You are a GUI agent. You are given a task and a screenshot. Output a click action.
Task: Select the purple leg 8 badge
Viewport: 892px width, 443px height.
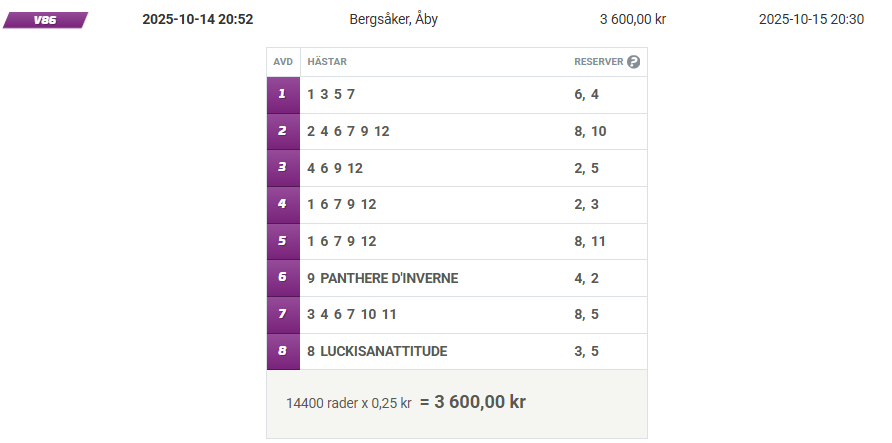[x=283, y=351]
